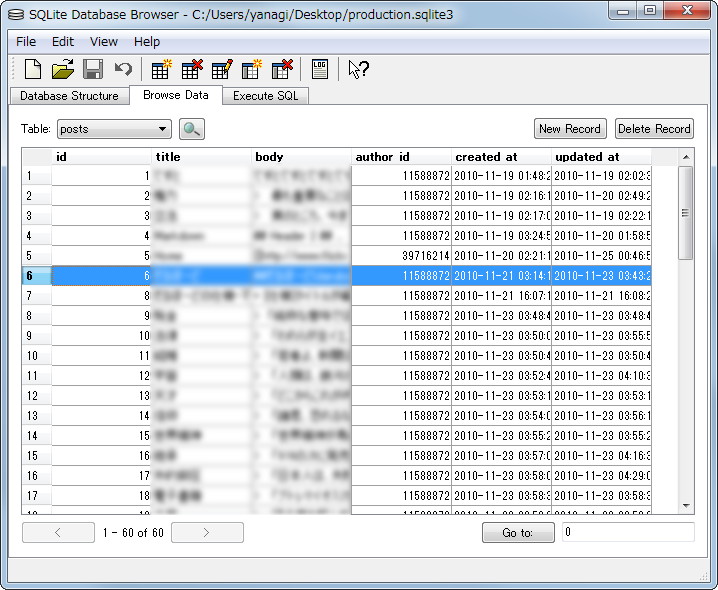Switch to the Database Structure tab
The height and width of the screenshot is (590, 718).
tap(69, 96)
